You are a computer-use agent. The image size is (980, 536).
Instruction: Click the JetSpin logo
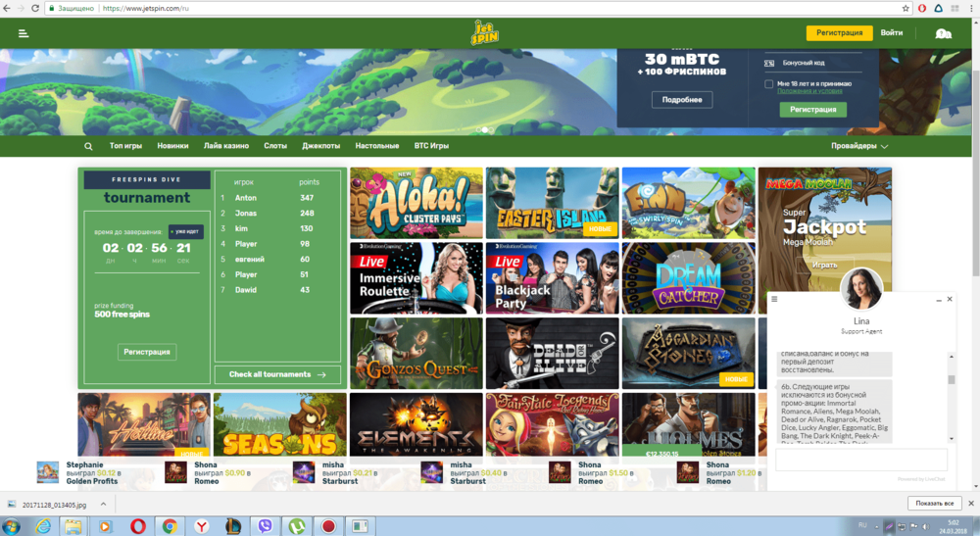click(484, 32)
